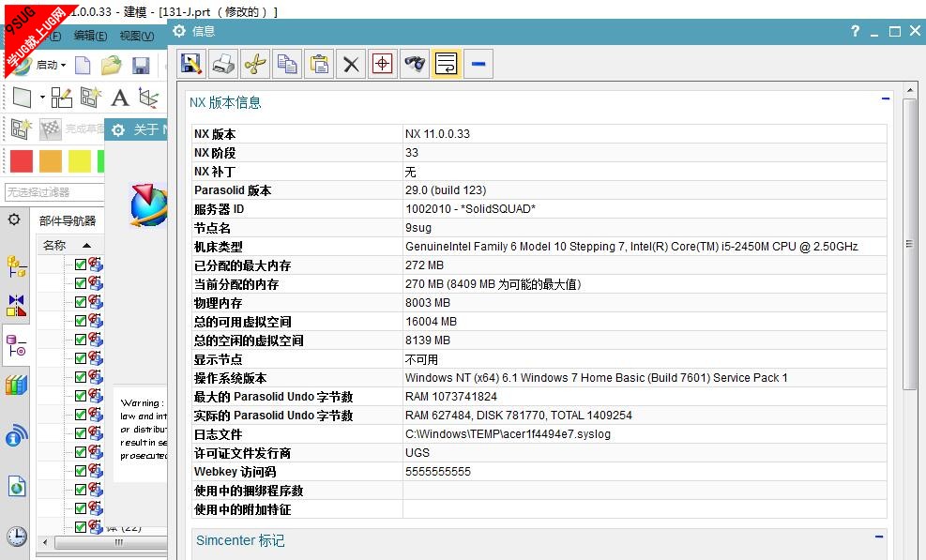Select the server ID 1002010 - *SolidSQUAD*
The width and height of the screenshot is (926, 560).
[x=471, y=209]
